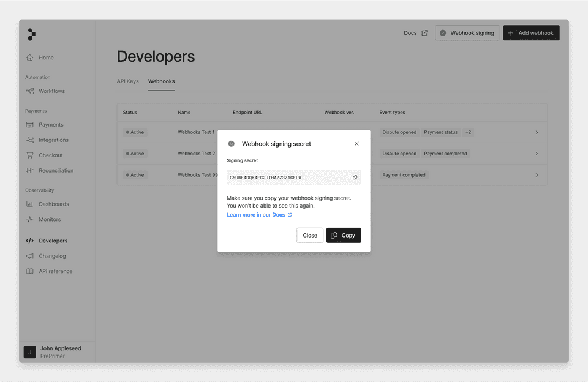
Task: Click the black Copy button
Action: [344, 236]
